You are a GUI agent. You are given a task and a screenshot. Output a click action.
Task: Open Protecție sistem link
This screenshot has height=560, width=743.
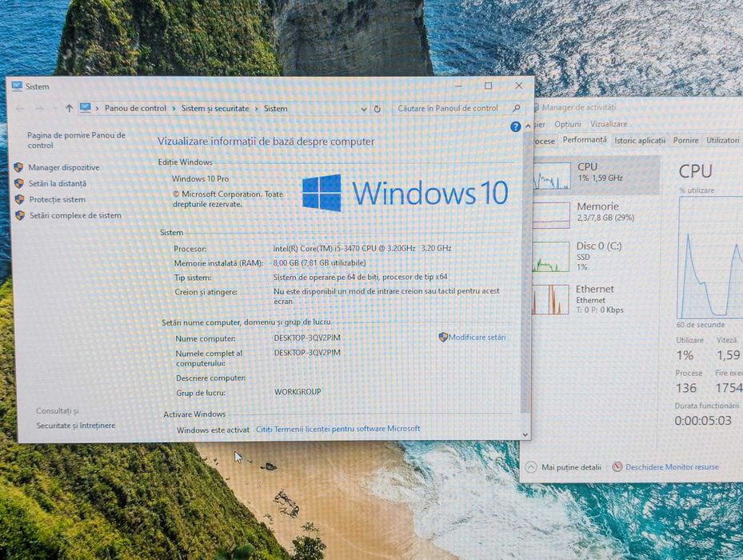pyautogui.click(x=58, y=200)
